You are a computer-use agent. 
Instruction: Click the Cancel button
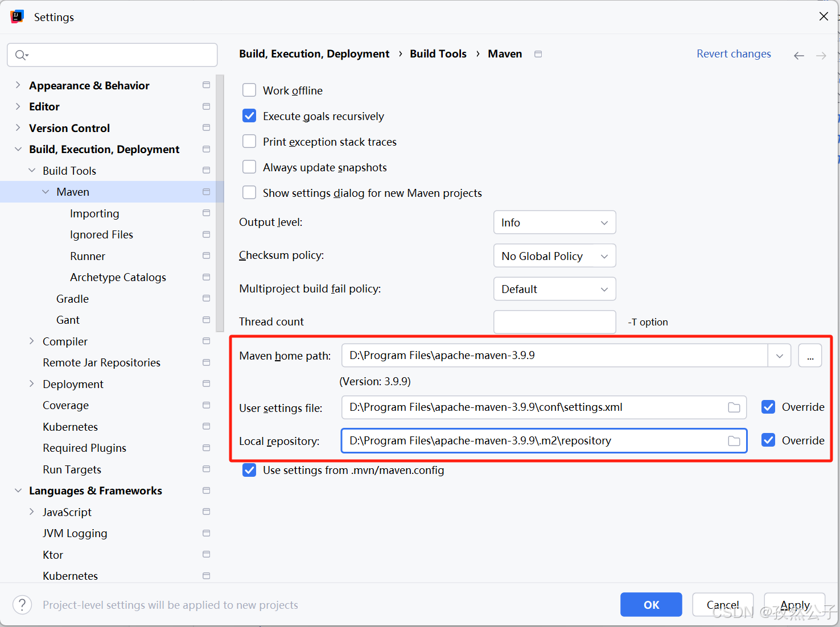(723, 605)
